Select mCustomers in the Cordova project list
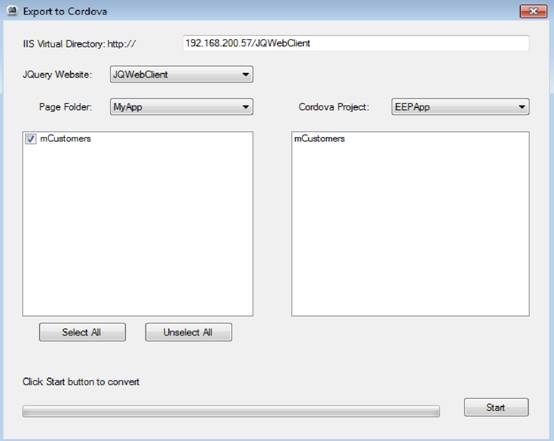Viewport: 554px width, 441px height. tap(319, 139)
